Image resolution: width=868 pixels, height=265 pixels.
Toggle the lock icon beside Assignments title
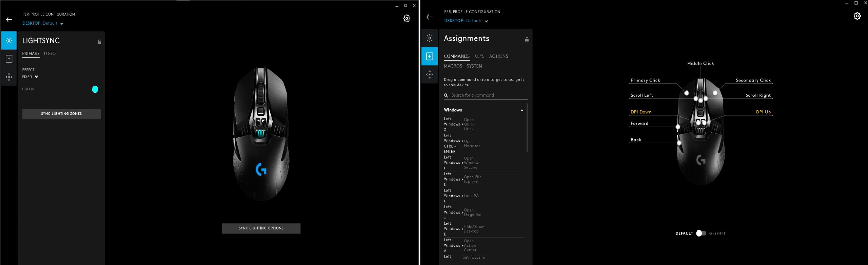(x=527, y=40)
